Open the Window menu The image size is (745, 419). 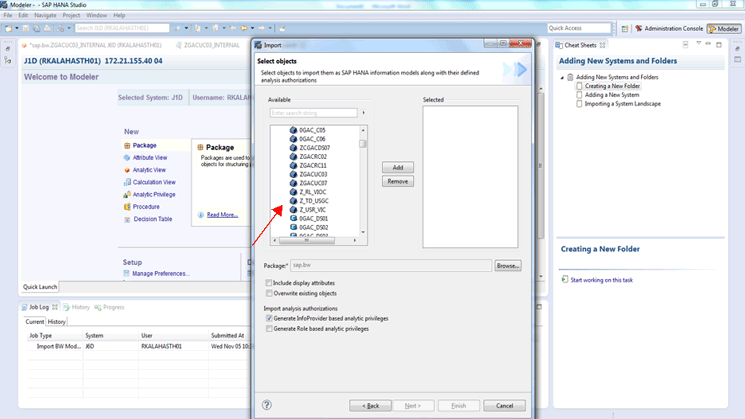(x=96, y=15)
